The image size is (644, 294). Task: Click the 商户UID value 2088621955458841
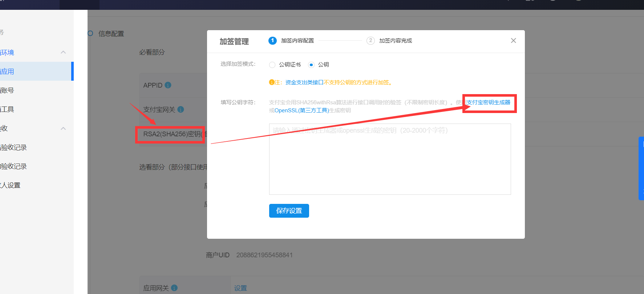[264, 255]
